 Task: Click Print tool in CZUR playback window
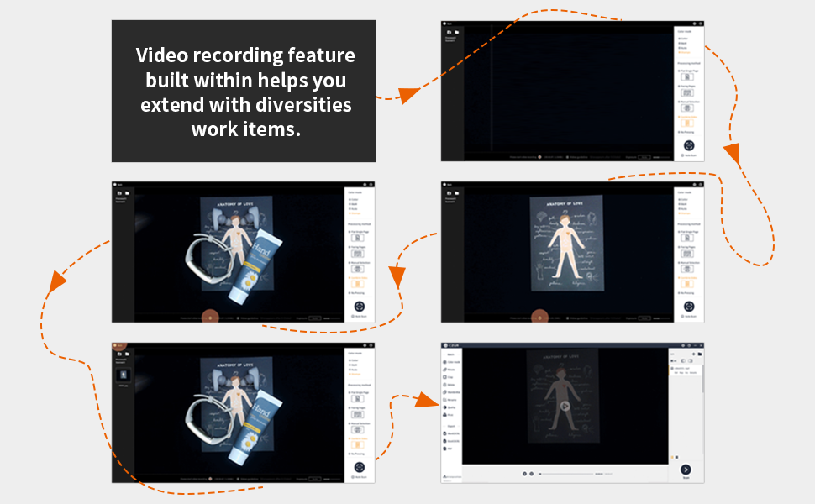click(x=448, y=415)
